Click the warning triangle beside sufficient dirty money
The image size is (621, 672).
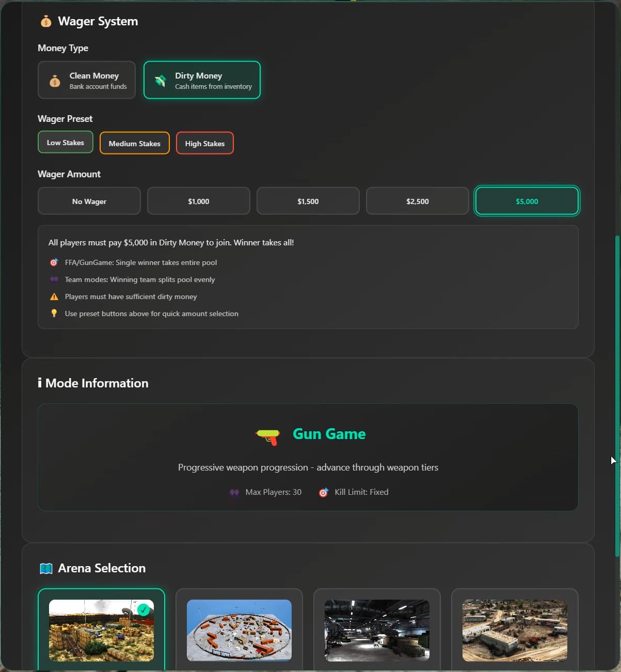[54, 296]
